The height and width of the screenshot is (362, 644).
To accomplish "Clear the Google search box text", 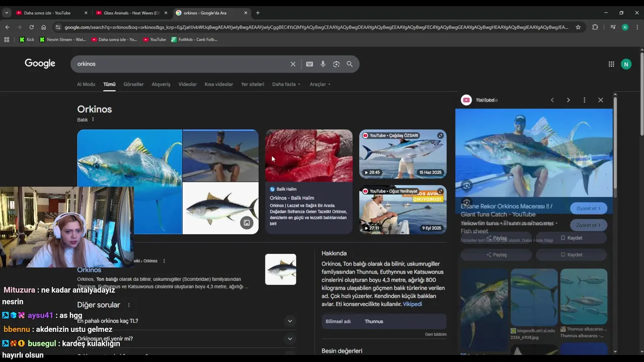I will [x=293, y=64].
